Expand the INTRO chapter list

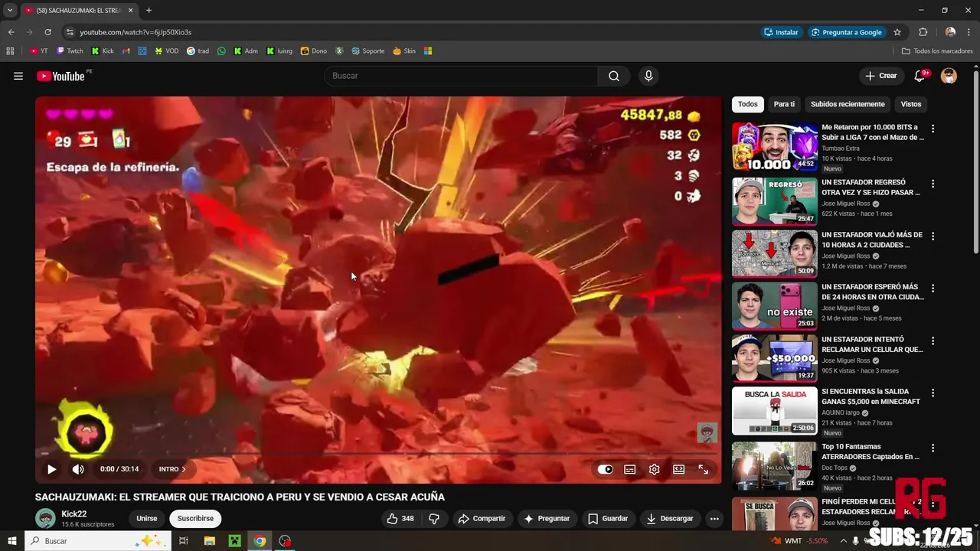coord(172,469)
